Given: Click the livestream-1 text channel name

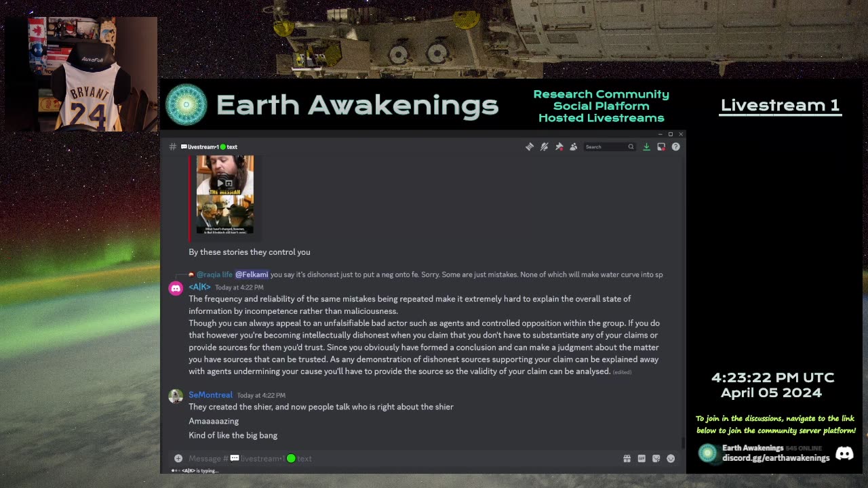Looking at the screenshot, I should pyautogui.click(x=210, y=146).
